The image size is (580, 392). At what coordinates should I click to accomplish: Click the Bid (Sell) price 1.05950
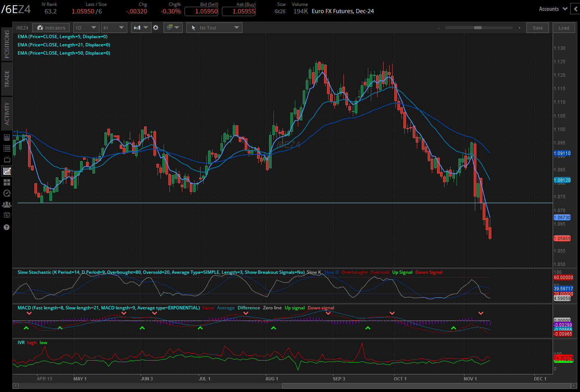point(201,11)
